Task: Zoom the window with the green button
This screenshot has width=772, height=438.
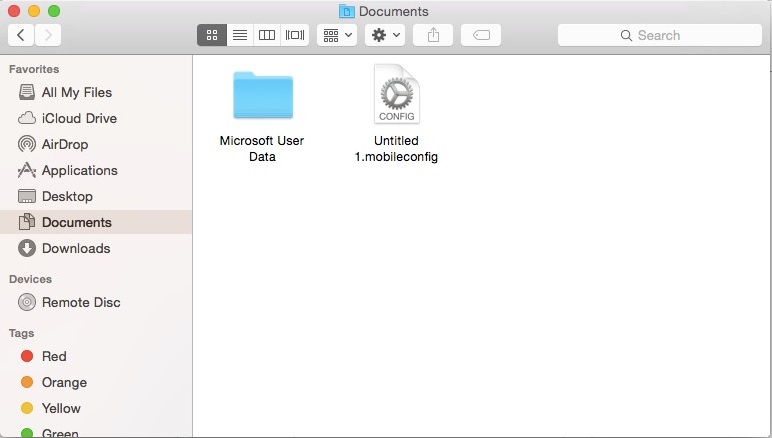Action: tap(54, 11)
